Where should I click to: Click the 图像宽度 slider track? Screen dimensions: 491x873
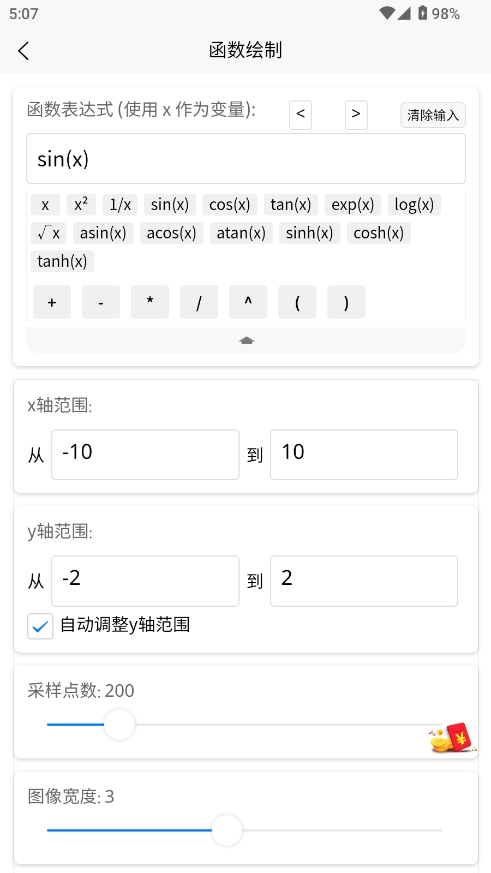point(245,830)
